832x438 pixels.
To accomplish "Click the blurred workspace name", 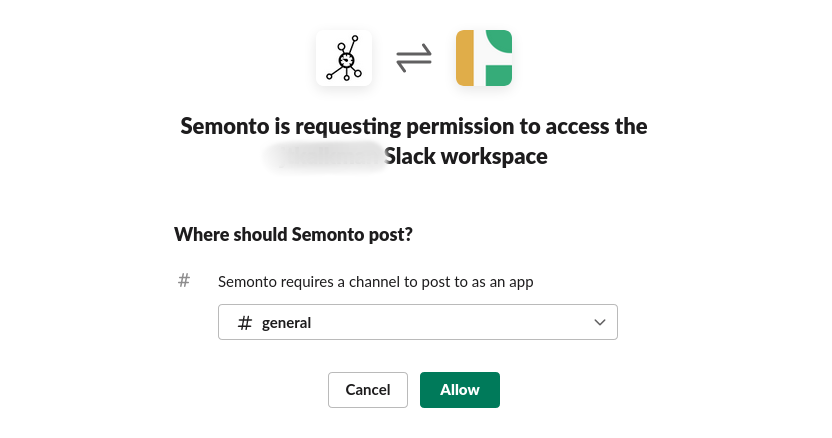I will pos(325,157).
